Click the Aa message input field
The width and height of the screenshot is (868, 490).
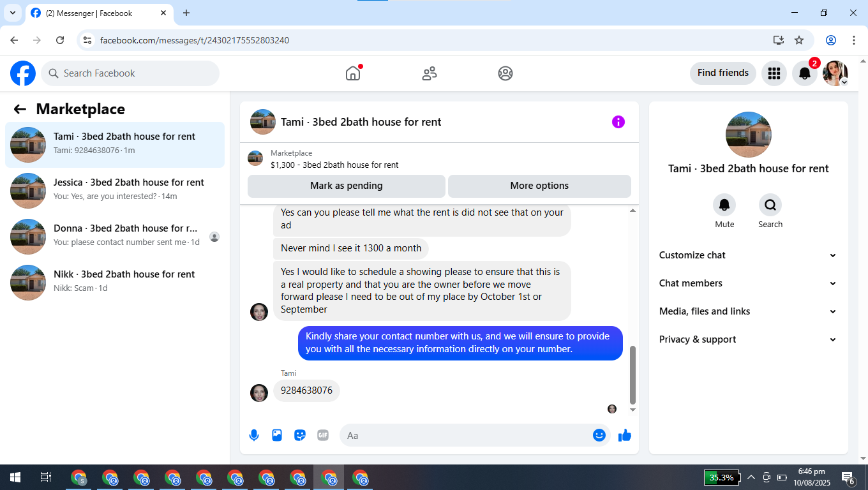click(x=466, y=435)
